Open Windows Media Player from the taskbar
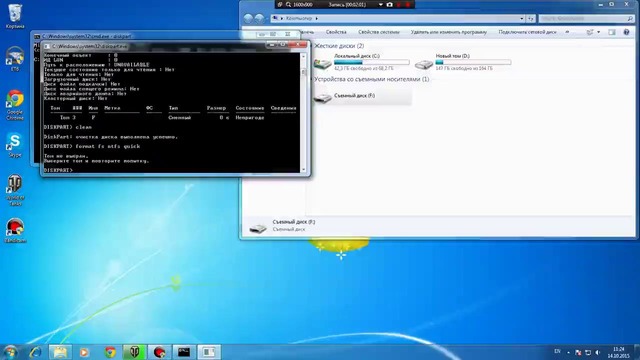This screenshot has height=360, width=640. pyautogui.click(x=84, y=352)
